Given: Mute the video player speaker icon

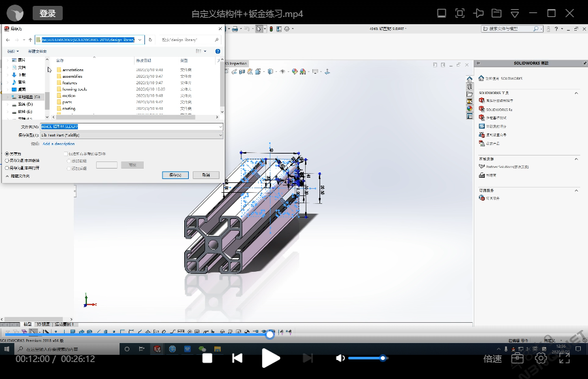Looking at the screenshot, I should [340, 358].
